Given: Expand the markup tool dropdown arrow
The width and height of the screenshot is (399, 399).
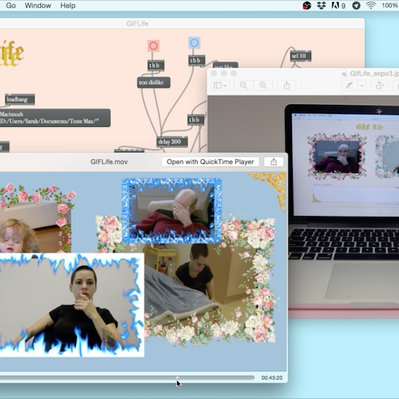Looking at the screenshot, I should click(x=362, y=86).
